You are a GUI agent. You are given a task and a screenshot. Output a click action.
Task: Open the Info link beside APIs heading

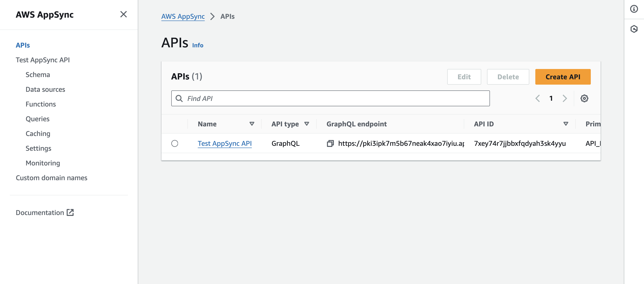point(197,45)
